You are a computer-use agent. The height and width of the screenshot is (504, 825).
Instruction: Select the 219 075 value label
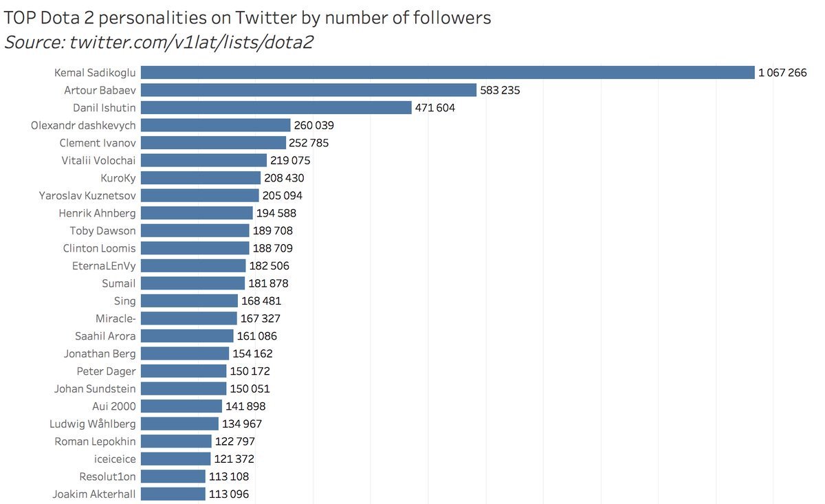[x=290, y=160]
